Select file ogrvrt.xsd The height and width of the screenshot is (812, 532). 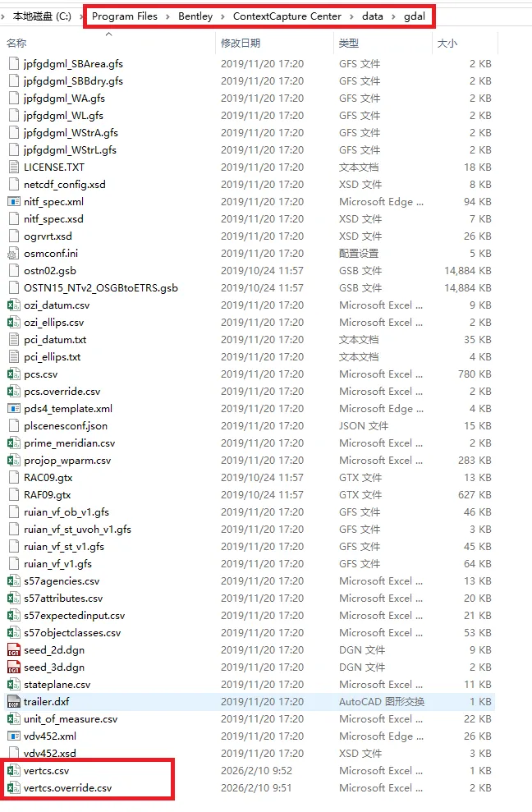pyautogui.click(x=48, y=236)
